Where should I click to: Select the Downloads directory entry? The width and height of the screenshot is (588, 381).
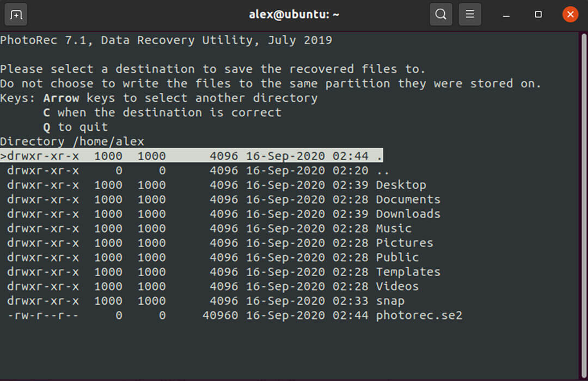point(224,214)
